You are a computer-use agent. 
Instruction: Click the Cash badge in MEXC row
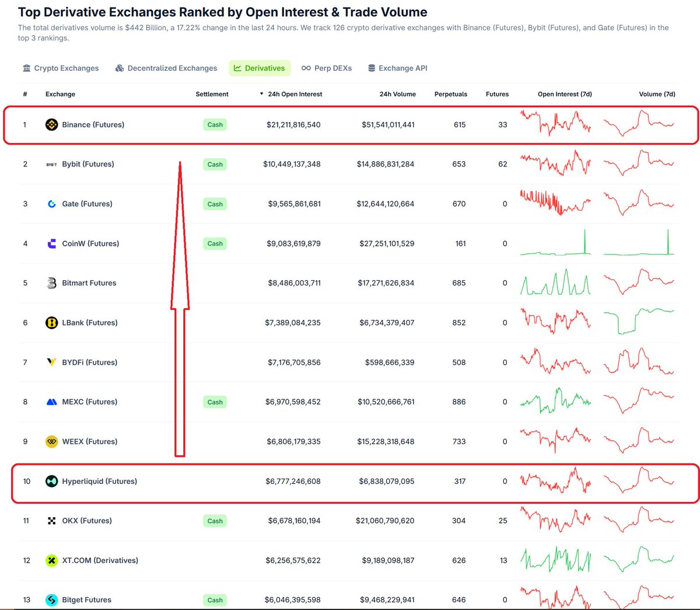(215, 402)
